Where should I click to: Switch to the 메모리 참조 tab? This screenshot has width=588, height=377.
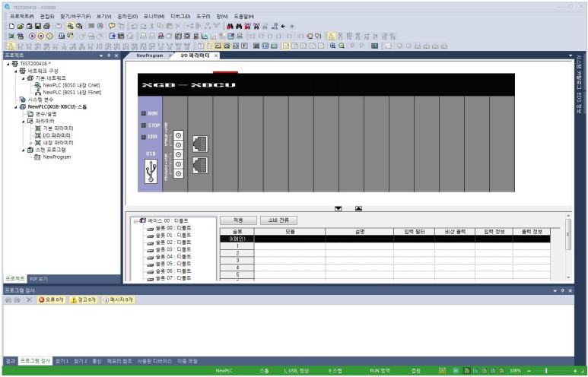pyautogui.click(x=119, y=361)
